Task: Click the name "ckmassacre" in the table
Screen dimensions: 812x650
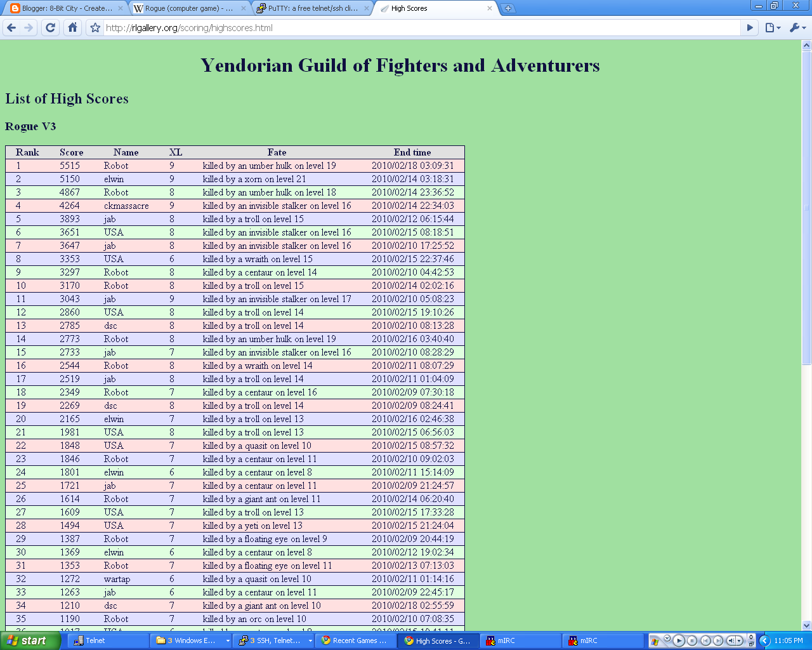Action: tap(126, 206)
